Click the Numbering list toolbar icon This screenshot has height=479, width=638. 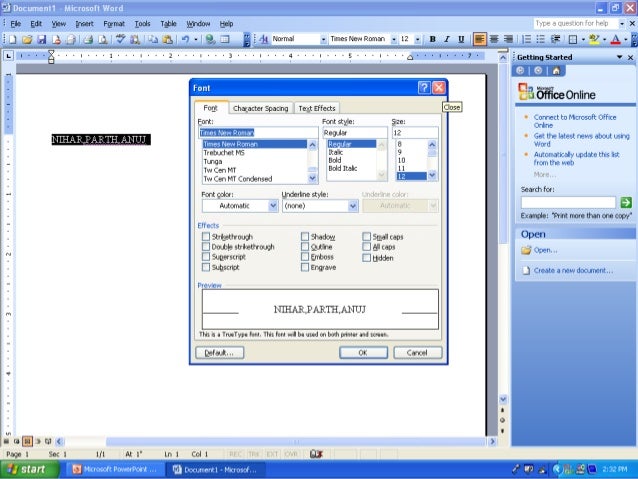pyautogui.click(x=527, y=39)
